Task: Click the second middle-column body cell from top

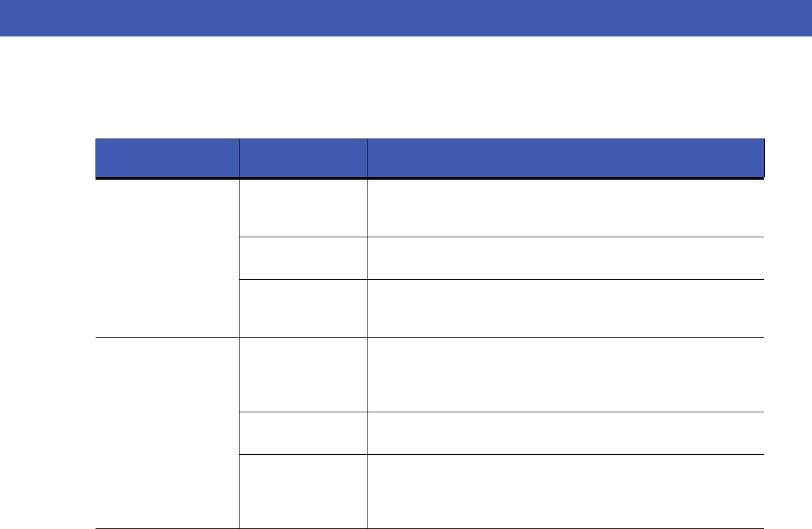Action: pyautogui.click(x=303, y=259)
